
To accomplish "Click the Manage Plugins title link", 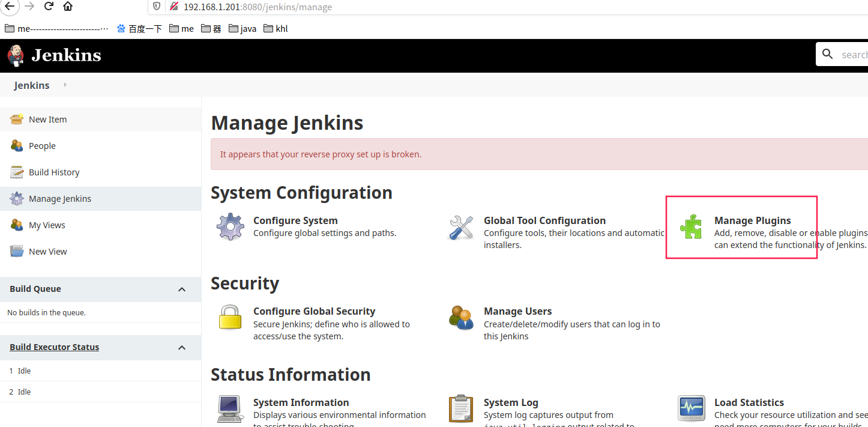I will [752, 220].
